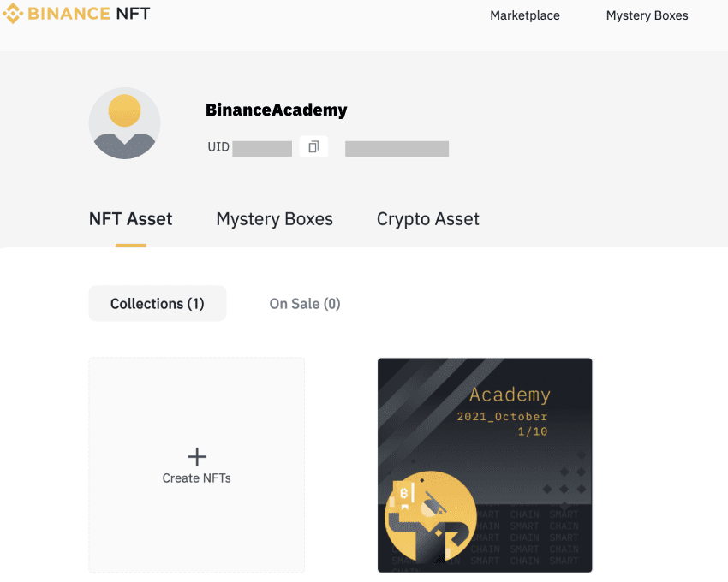Click the BinanceAcademy username
Viewport: 728px width, 582px height.
click(x=276, y=110)
